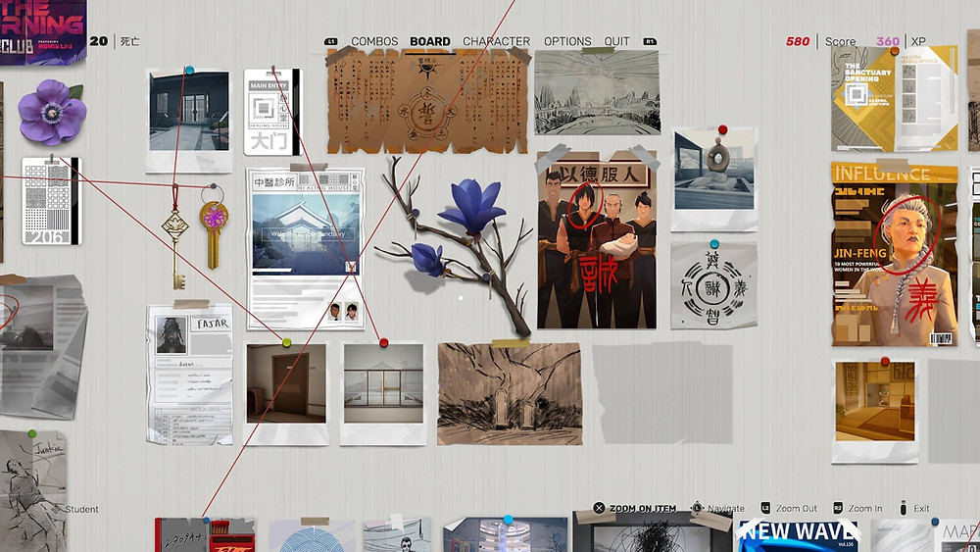
Task: View the stone sculpture polaroid
Action: [x=714, y=178]
